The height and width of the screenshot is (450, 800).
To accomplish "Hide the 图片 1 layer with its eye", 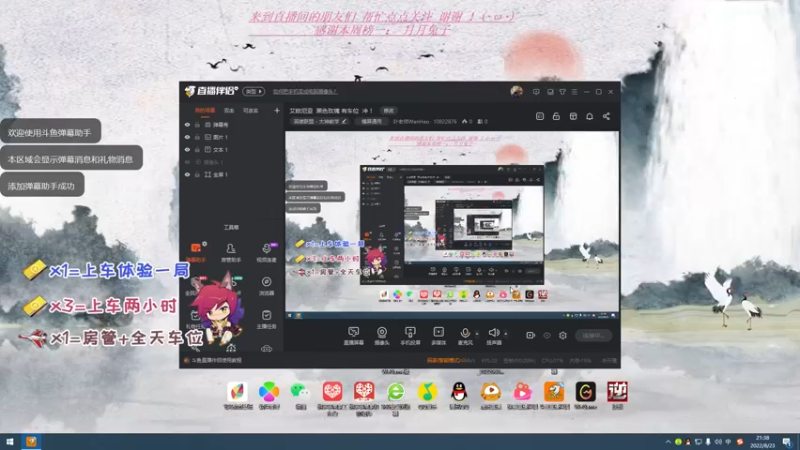I will tap(187, 137).
